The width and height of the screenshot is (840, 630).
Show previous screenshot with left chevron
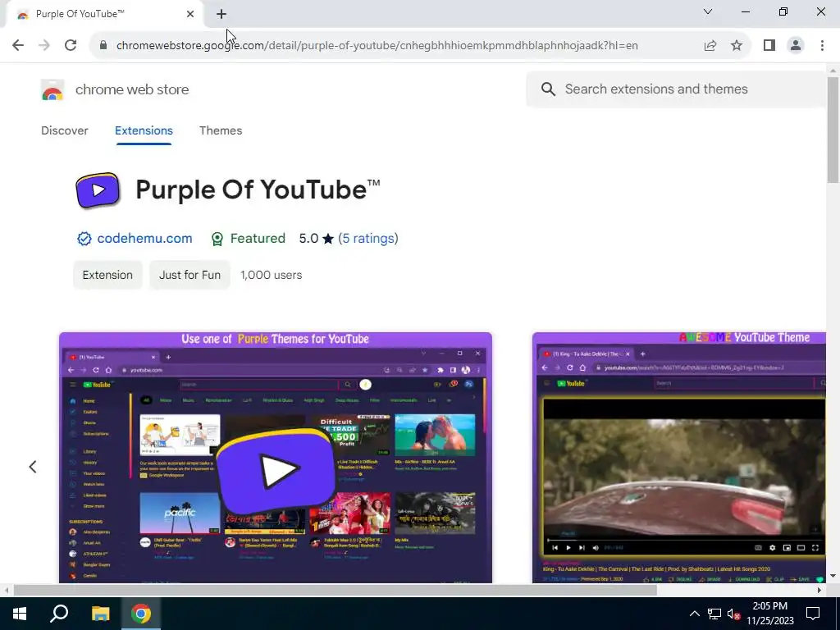pos(33,467)
